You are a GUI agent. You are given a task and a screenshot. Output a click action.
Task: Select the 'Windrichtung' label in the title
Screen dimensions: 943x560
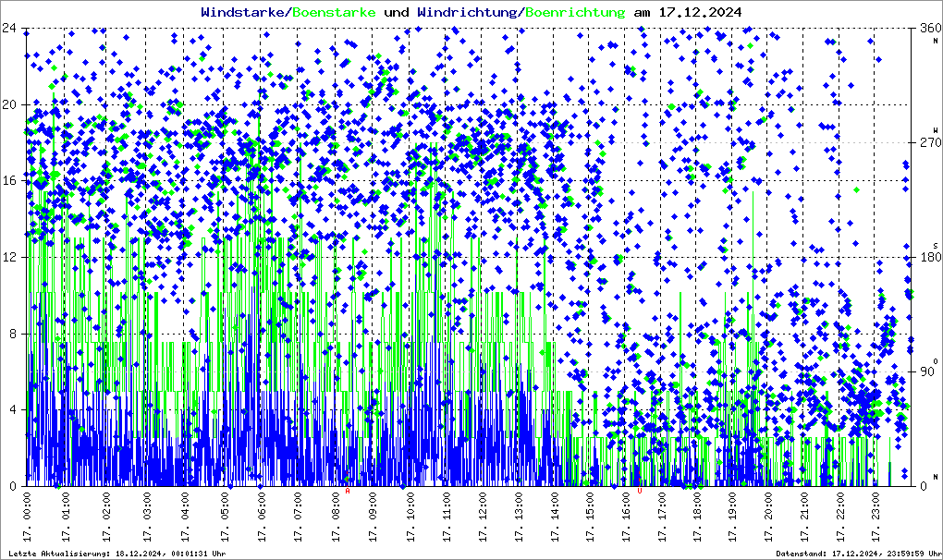click(x=467, y=12)
